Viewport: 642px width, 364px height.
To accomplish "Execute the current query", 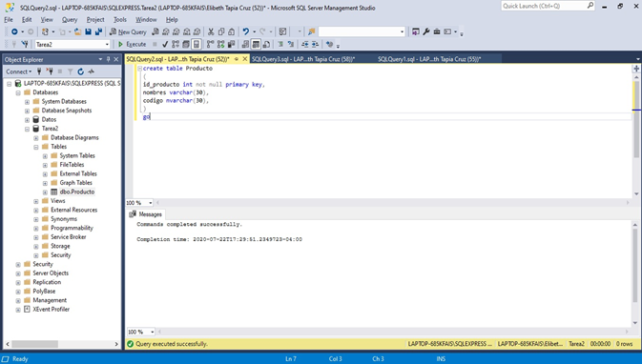I will pos(132,44).
